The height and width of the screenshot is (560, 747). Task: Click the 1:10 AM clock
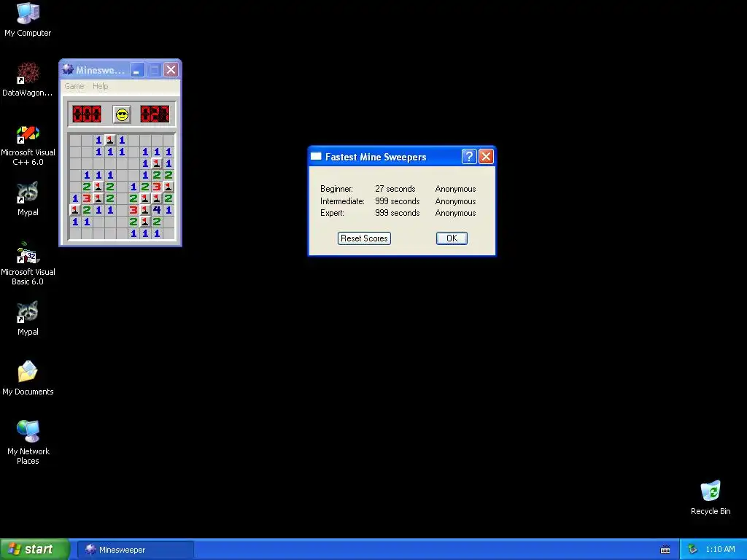(x=720, y=550)
